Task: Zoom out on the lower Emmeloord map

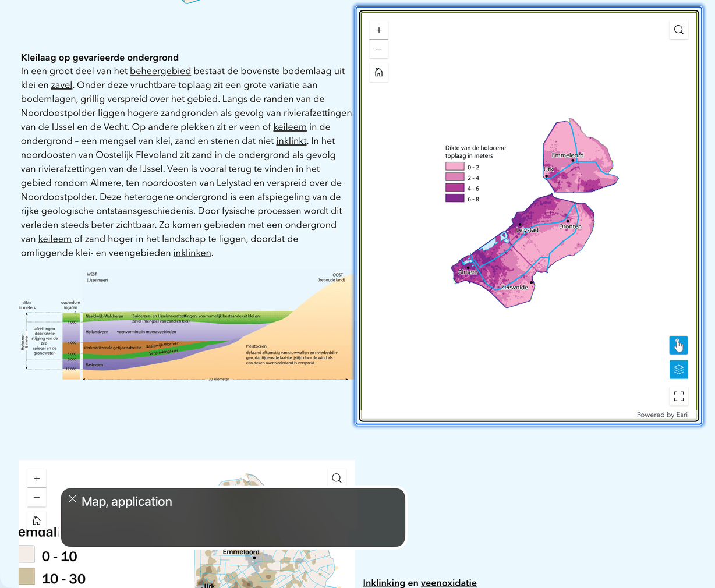Action: coord(37,498)
